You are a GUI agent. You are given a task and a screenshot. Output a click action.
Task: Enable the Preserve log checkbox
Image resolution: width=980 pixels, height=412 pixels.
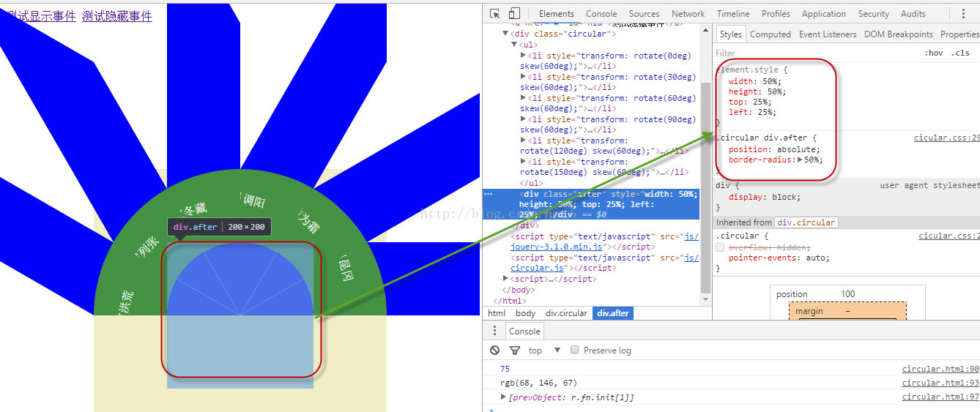(575, 350)
